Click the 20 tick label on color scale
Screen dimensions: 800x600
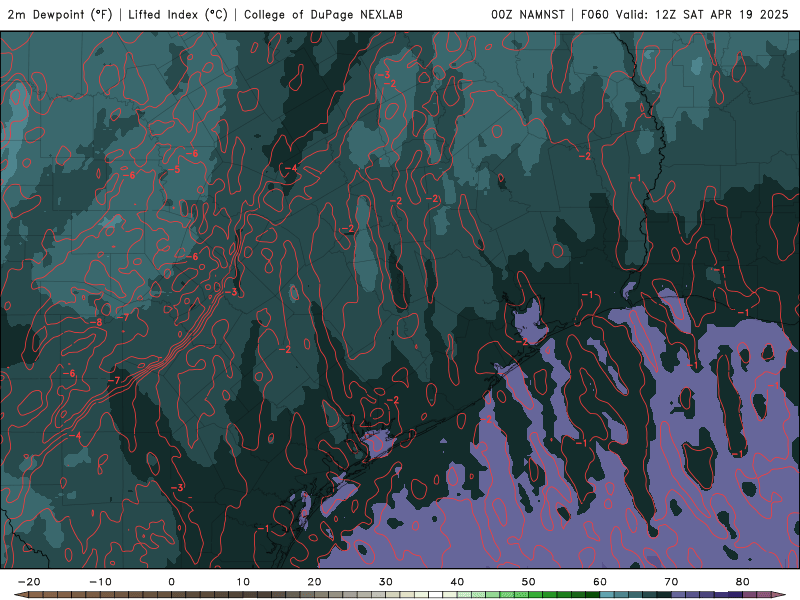[314, 582]
